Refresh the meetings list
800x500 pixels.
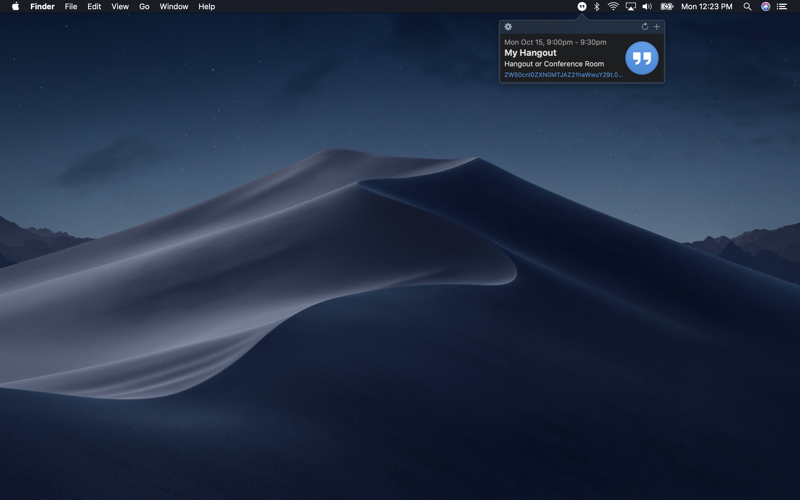[645, 27]
